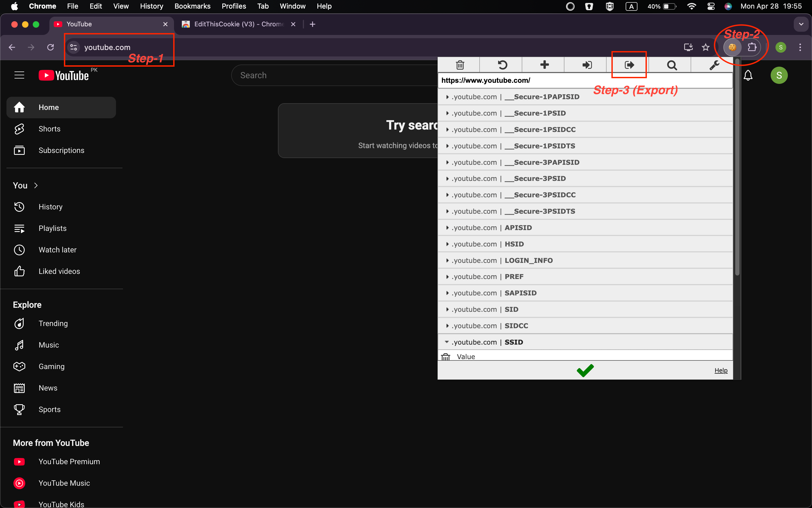Bookmark this page with the star icon

click(x=706, y=47)
